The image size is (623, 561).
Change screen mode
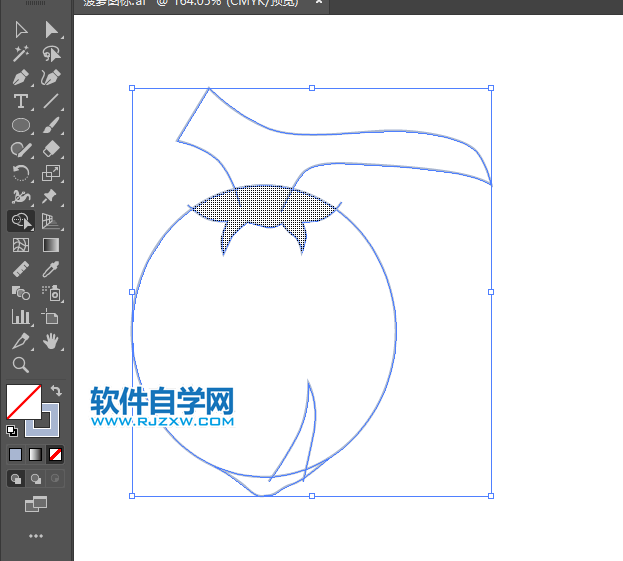(36, 504)
